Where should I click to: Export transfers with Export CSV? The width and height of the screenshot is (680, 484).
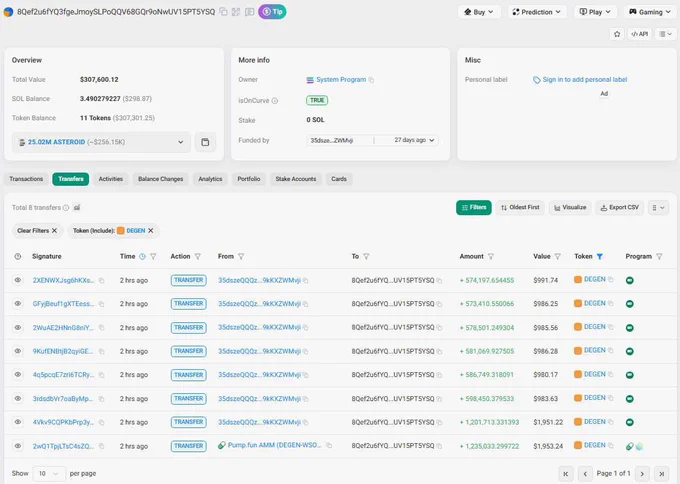(620, 207)
